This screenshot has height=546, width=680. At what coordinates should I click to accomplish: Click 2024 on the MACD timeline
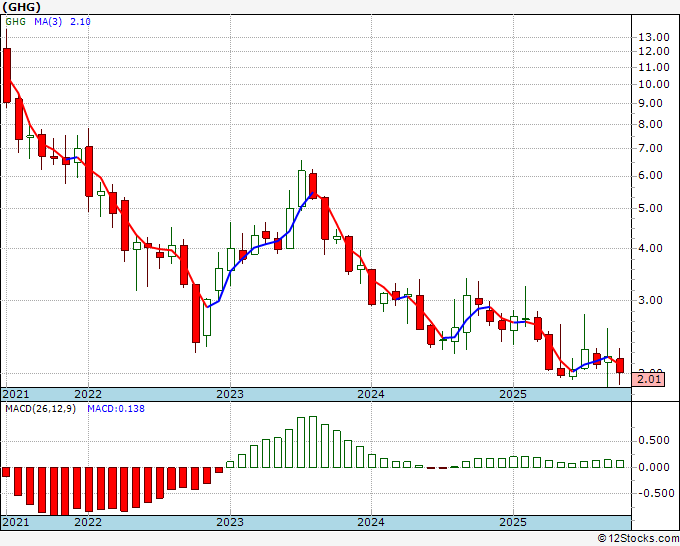point(371,522)
